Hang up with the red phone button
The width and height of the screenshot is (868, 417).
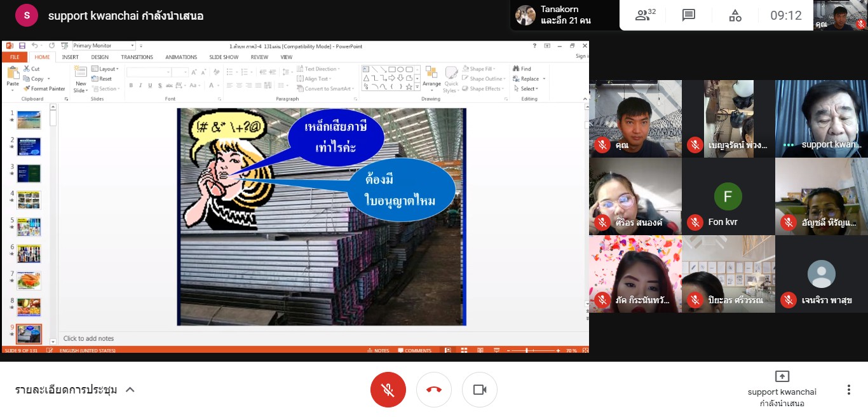[x=434, y=390]
